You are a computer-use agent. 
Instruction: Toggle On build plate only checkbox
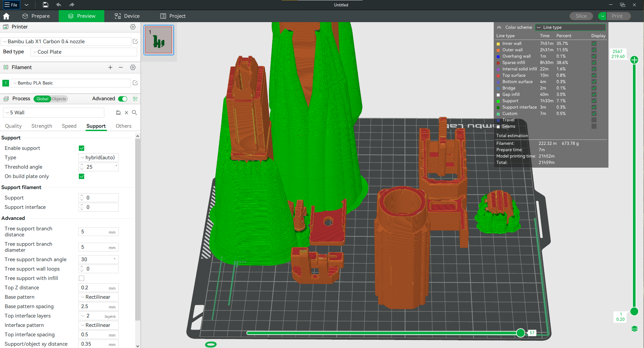82,176
